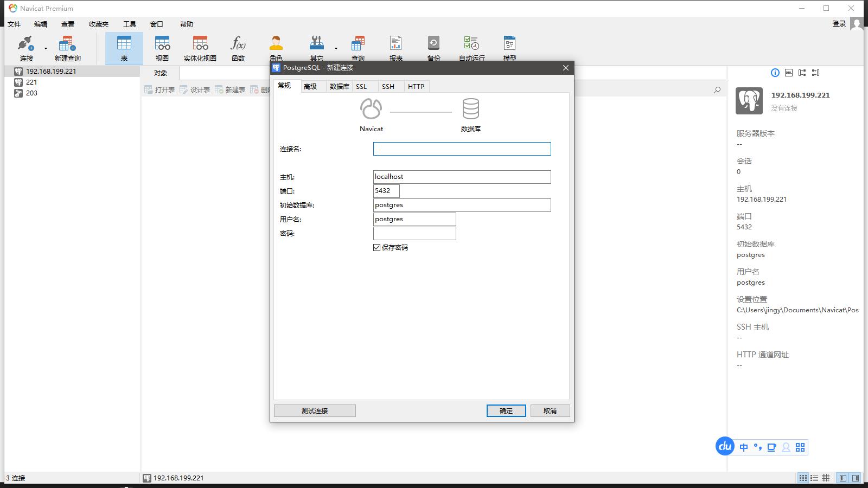Click the 主机 localhost field
Viewport: 868px width, 488px height.
click(x=462, y=177)
